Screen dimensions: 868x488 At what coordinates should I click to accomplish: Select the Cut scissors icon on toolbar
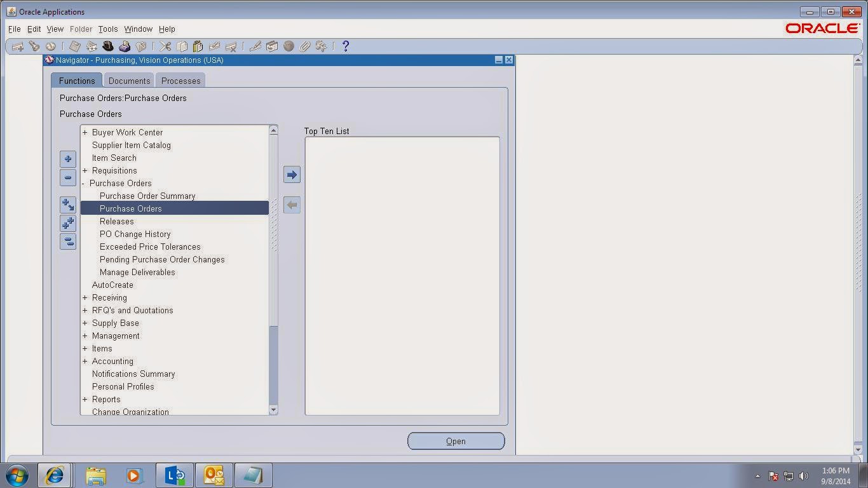[x=165, y=46]
